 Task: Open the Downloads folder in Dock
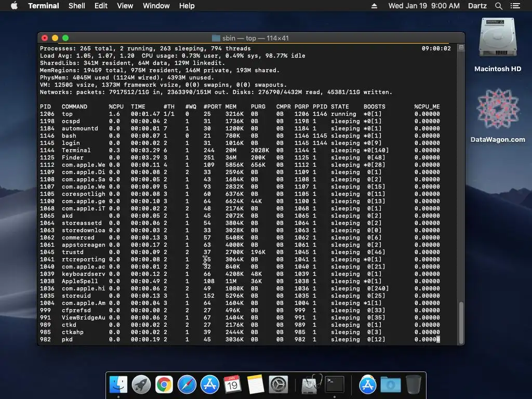[391, 384]
